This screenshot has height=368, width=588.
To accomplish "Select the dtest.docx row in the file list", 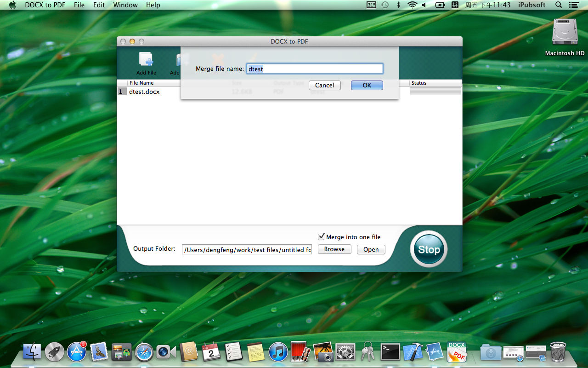I will pos(289,92).
